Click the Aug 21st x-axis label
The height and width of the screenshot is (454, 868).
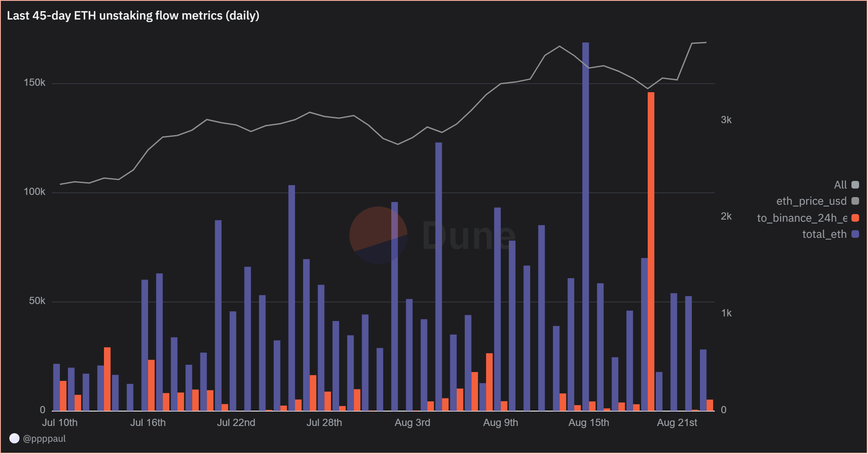tap(677, 423)
